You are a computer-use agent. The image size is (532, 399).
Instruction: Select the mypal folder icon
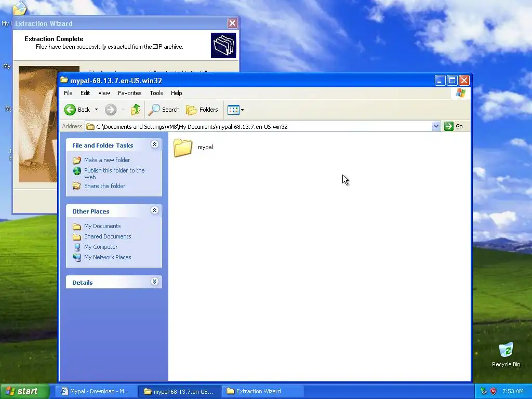pos(183,148)
